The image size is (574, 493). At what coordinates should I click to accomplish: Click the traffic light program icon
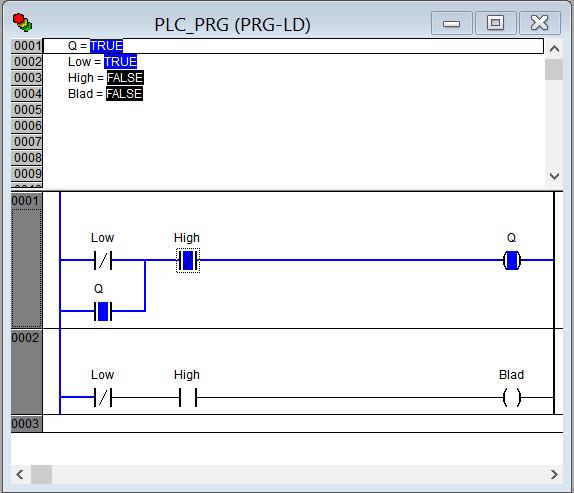(x=22, y=22)
